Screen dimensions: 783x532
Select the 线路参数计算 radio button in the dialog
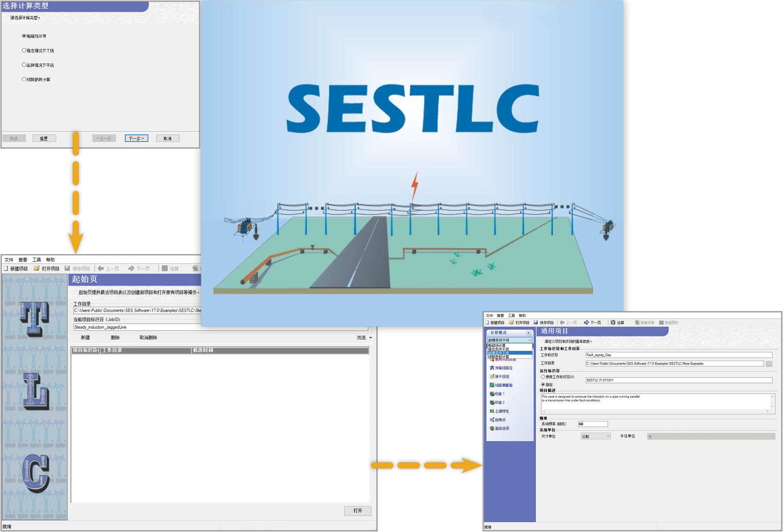pyautogui.click(x=24, y=79)
